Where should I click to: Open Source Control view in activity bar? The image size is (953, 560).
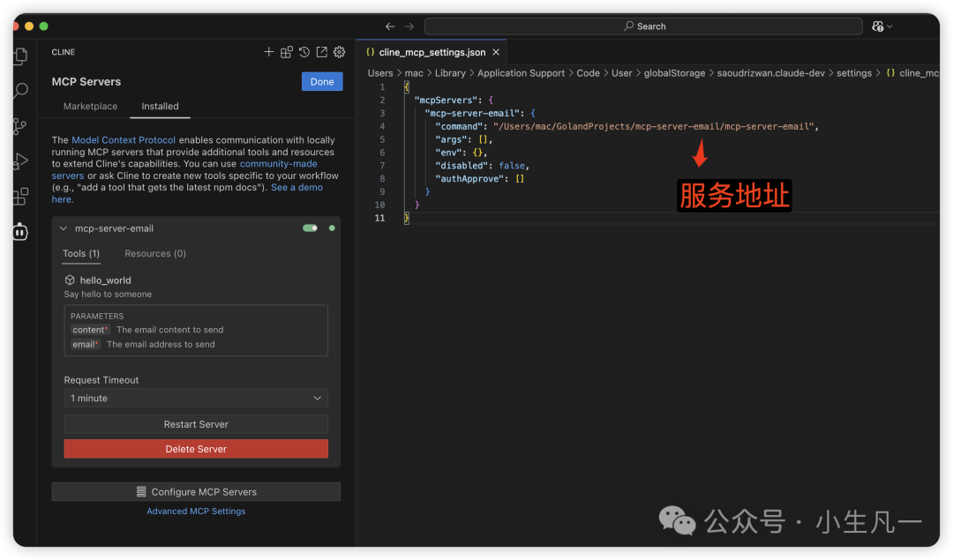tap(20, 126)
